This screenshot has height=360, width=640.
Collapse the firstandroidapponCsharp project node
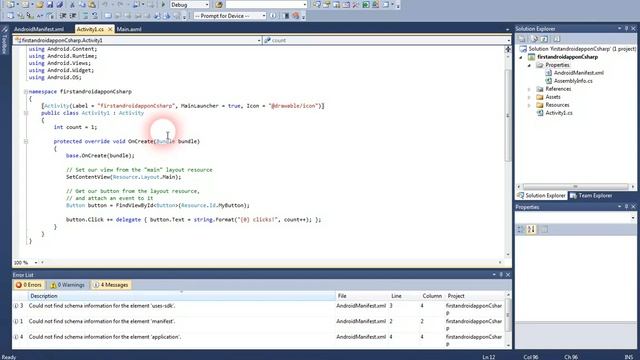coord(521,57)
